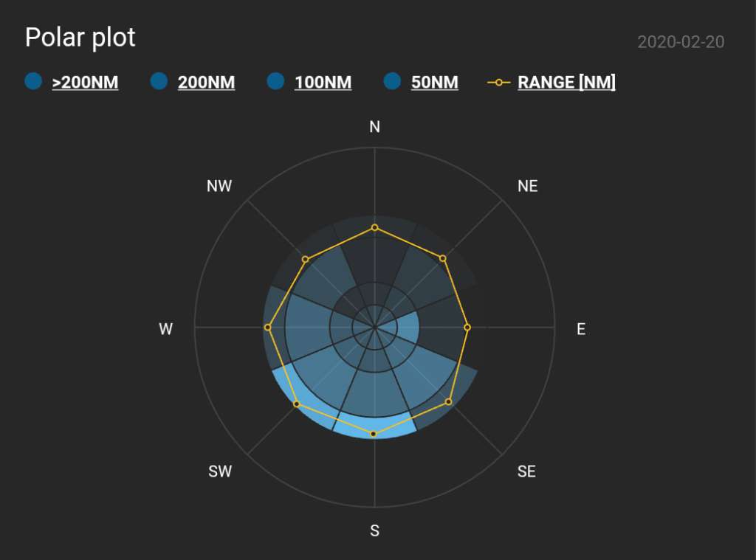Click the range data point at Northwest
This screenshot has width=756, height=560.
306,259
